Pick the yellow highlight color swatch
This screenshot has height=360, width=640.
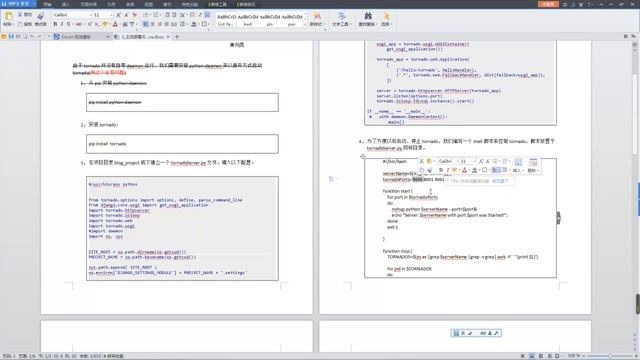[x=104, y=24]
